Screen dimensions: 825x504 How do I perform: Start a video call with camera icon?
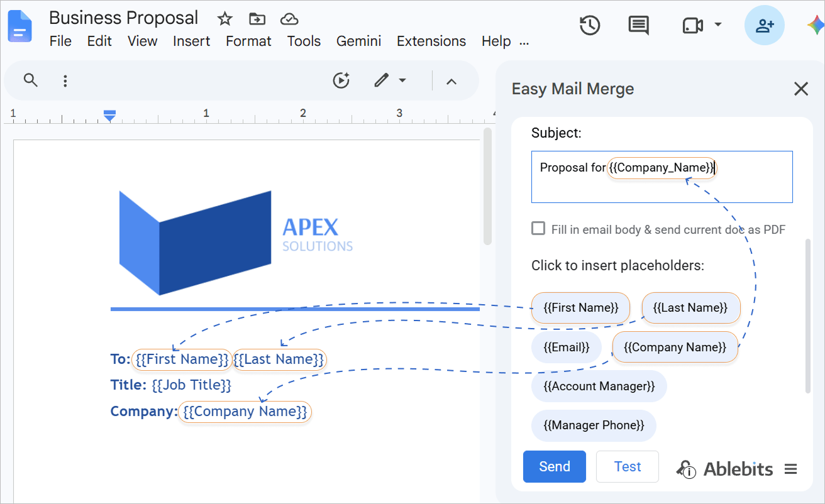(x=692, y=26)
